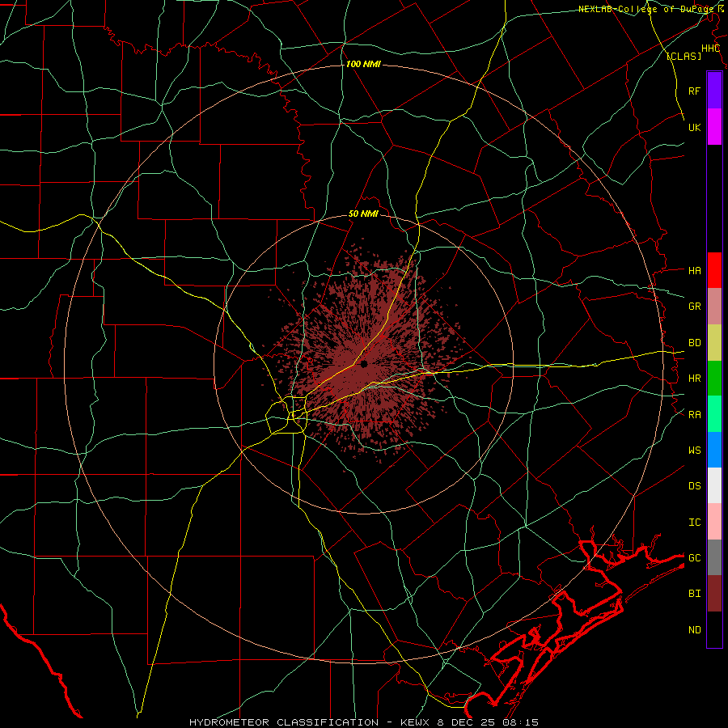This screenshot has width=728, height=728.
Task: Click the 'HYDROMETEOR CLASSIFICATION - KEWX' title text
Action: [311, 722]
